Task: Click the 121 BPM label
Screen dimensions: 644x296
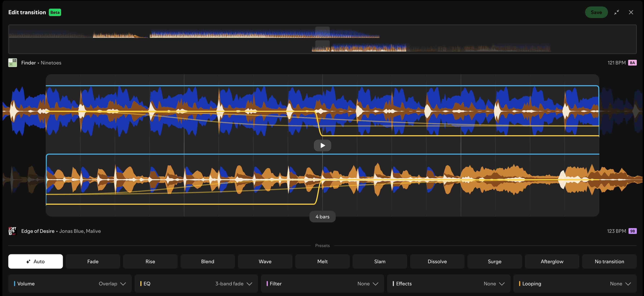Action: pos(616,63)
